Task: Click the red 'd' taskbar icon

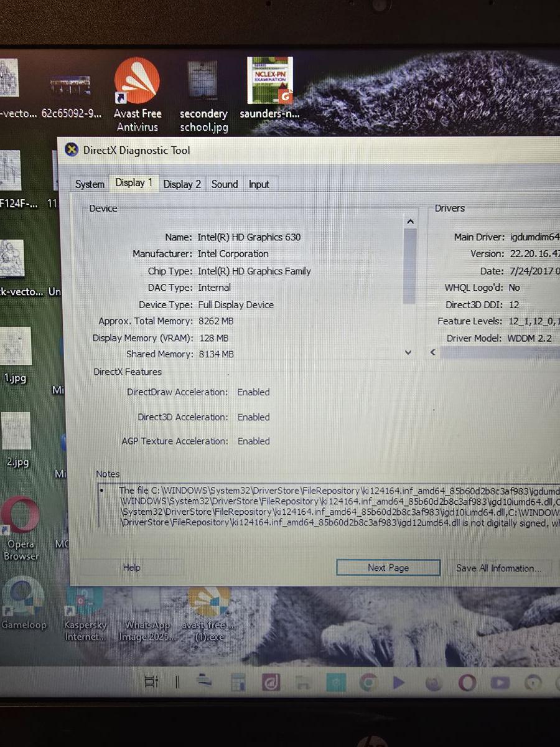Action: pos(272,682)
